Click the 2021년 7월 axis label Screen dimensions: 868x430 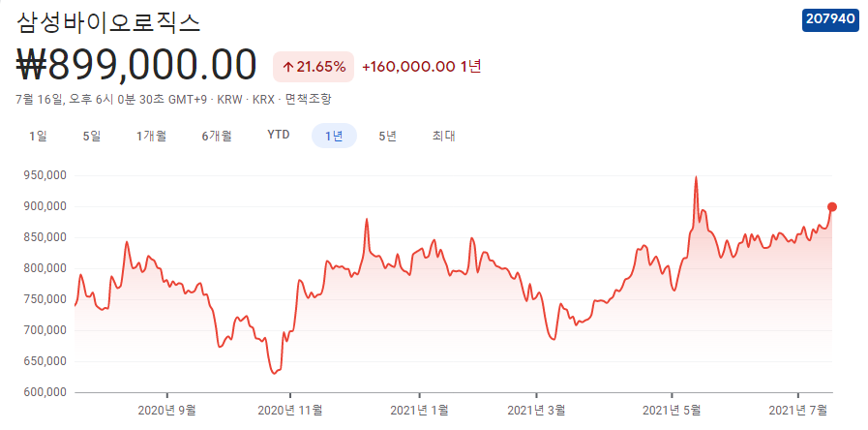pyautogui.click(x=797, y=410)
